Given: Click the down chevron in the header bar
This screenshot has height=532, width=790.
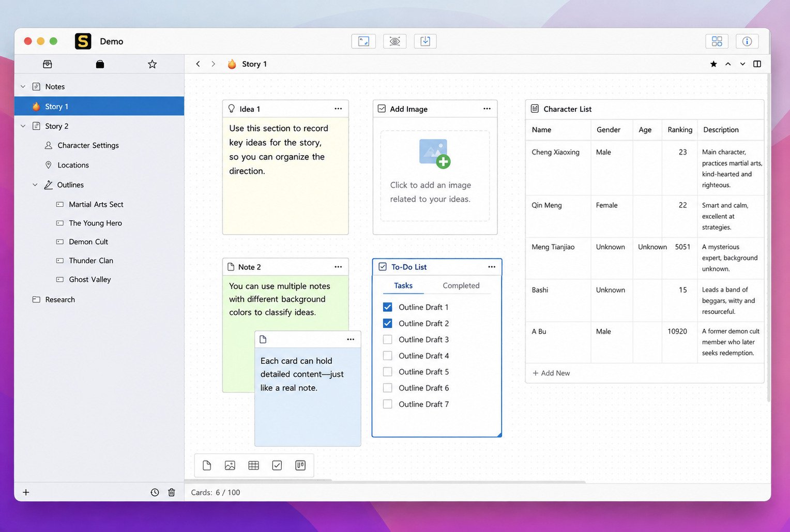Looking at the screenshot, I should 742,64.
